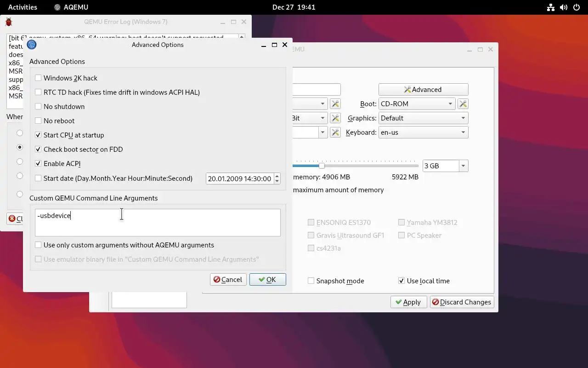588x368 pixels.
Task: Toggle the Windows 2K hack checkbox
Action: [x=38, y=78]
